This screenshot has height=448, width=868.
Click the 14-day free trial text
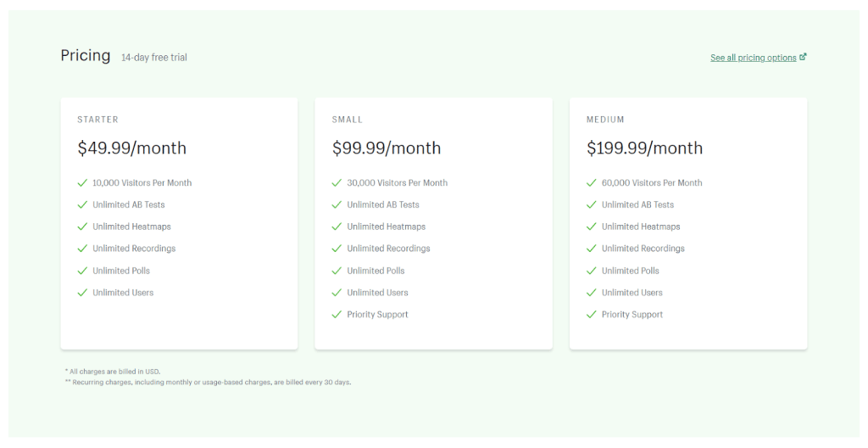point(154,58)
